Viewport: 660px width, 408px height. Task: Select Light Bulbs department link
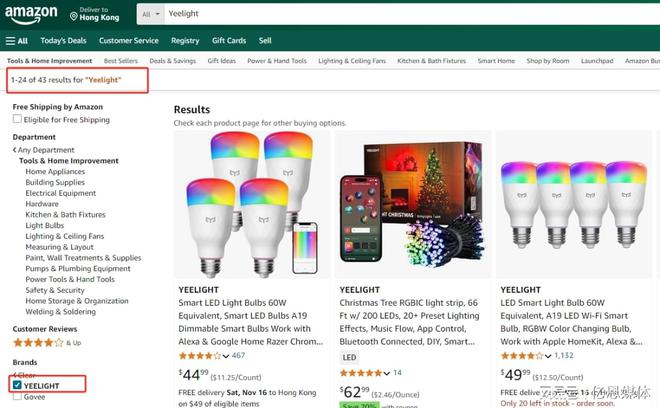tap(45, 225)
